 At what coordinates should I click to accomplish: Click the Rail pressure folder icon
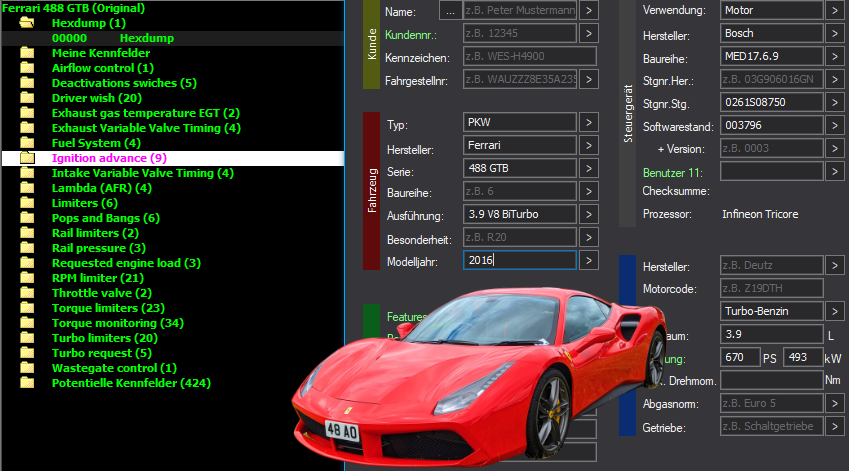pos(27,248)
